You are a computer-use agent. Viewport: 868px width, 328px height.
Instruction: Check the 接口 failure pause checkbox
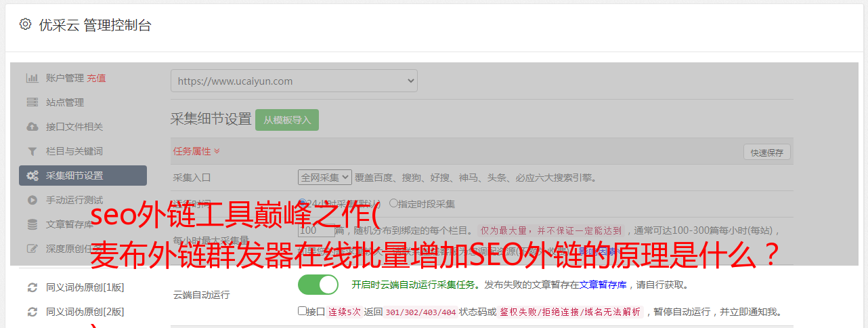[x=302, y=311]
